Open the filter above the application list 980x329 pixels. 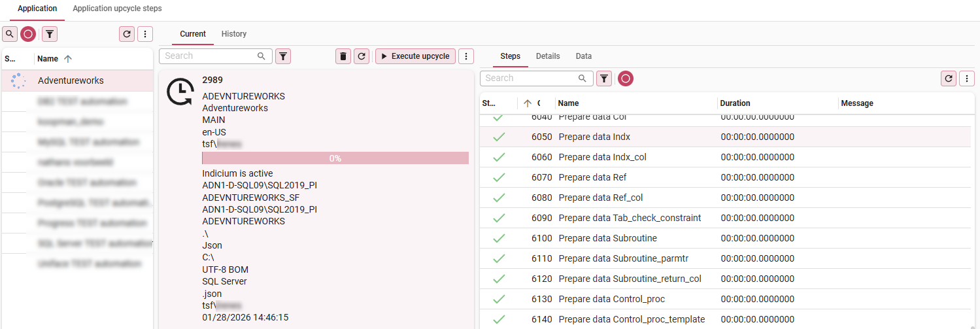pyautogui.click(x=50, y=35)
